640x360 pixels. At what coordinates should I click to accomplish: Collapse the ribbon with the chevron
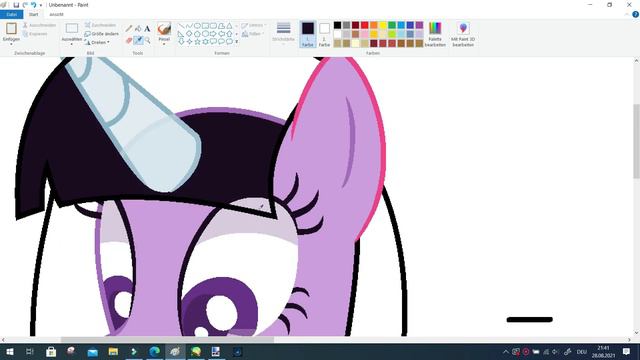[627, 14]
